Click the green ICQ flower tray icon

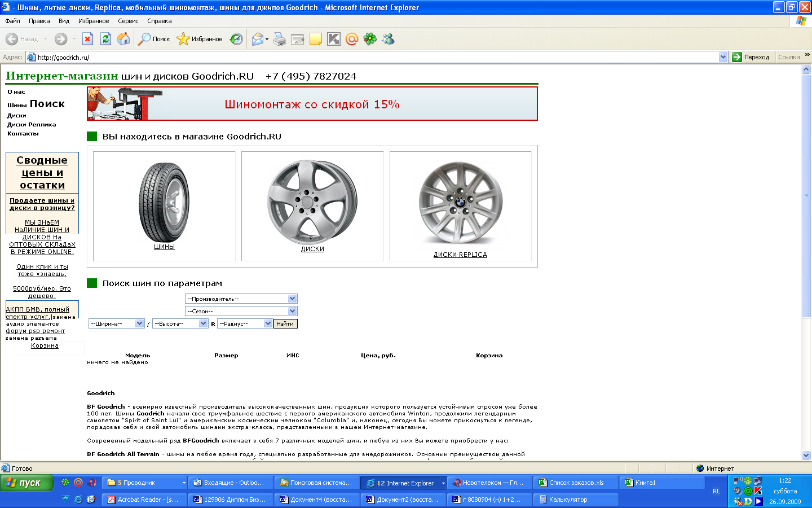click(x=748, y=481)
